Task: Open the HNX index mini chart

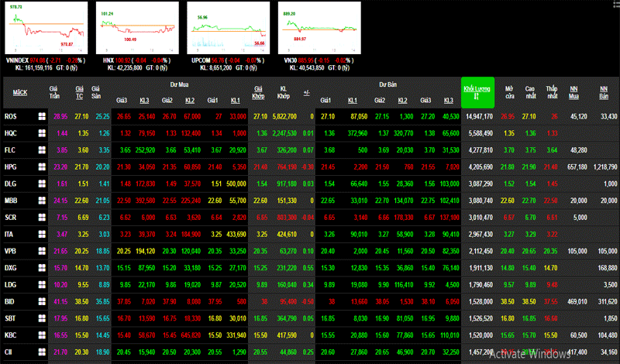Action: pos(137,28)
